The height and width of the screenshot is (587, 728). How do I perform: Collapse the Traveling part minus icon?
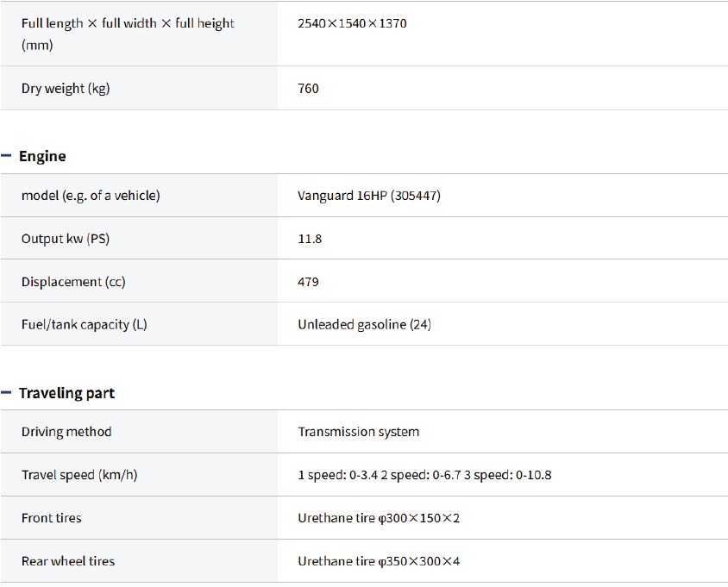[x=7, y=393]
